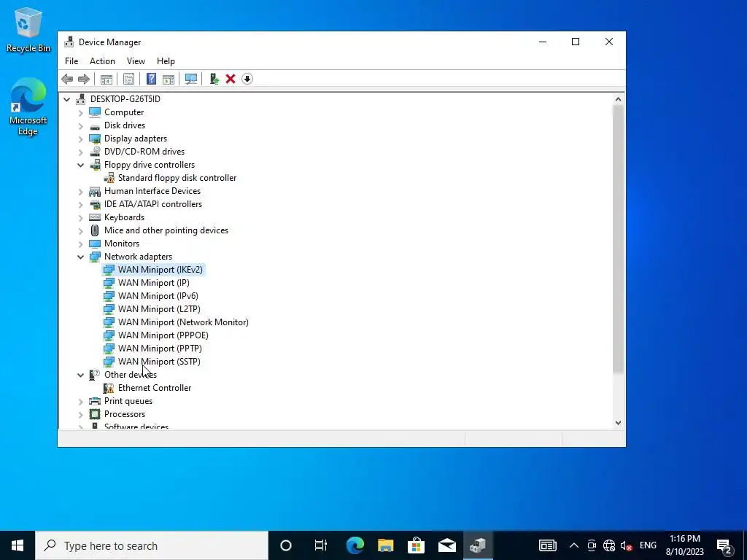Click the show/hide action pane icon
The width and height of the screenshot is (747, 560).
169,79
